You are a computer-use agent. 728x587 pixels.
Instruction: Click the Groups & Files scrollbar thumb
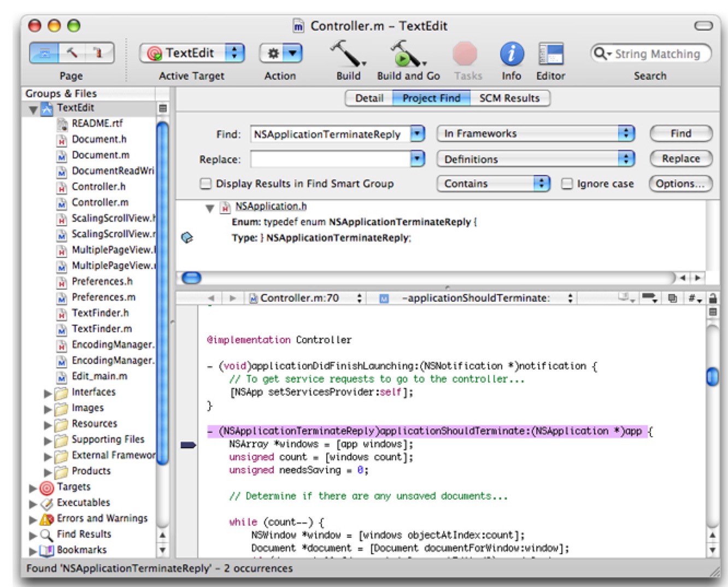162,293
